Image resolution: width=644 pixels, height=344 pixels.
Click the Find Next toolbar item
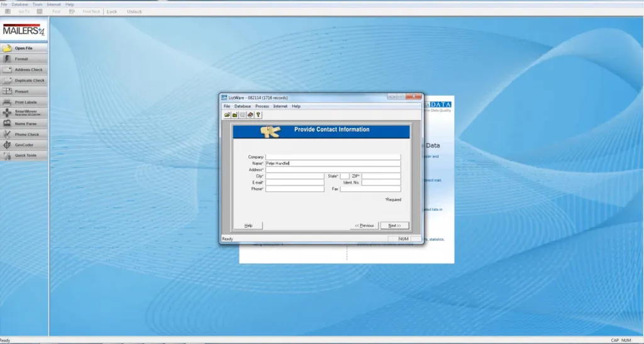(x=91, y=11)
